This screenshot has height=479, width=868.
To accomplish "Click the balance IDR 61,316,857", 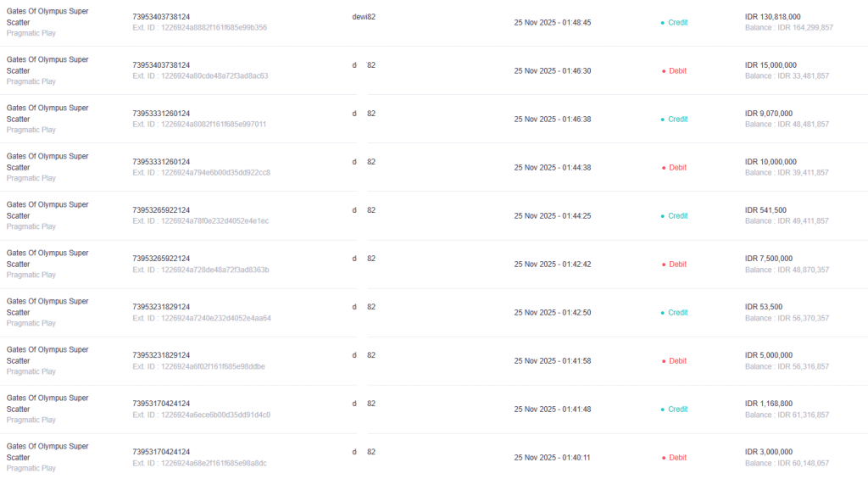I will point(788,415).
